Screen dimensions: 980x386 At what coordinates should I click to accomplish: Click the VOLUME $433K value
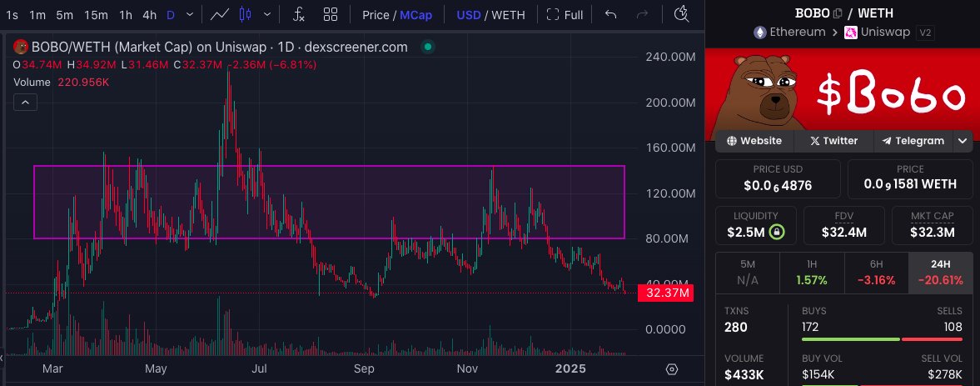point(744,374)
